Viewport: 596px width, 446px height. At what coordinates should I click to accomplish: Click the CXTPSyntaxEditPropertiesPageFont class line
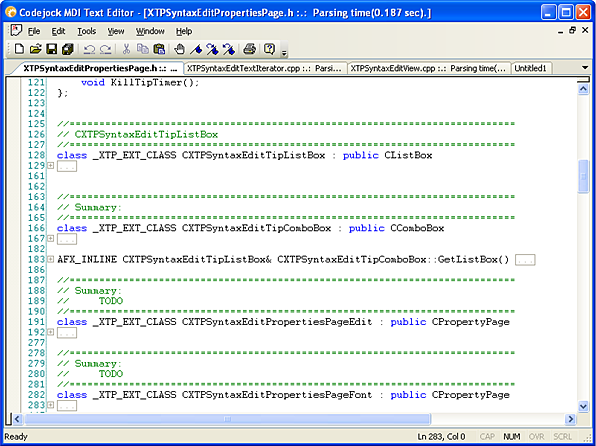[283, 395]
